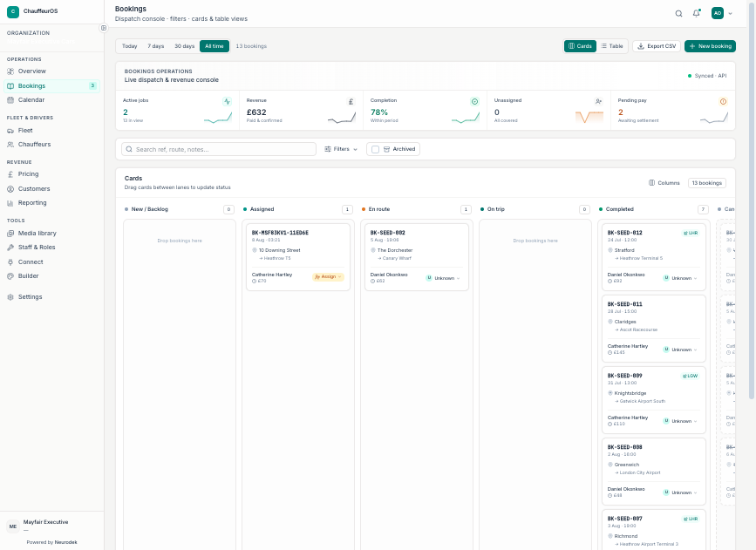Click the Unassigned user-plus icon
Viewport: 756px width, 550px height.
[598, 101]
